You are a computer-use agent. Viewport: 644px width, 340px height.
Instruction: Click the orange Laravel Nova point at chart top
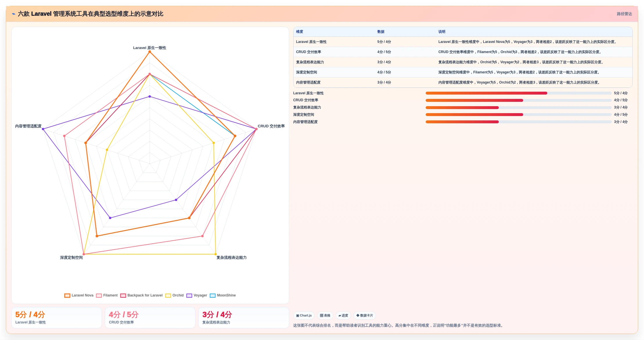point(150,52)
